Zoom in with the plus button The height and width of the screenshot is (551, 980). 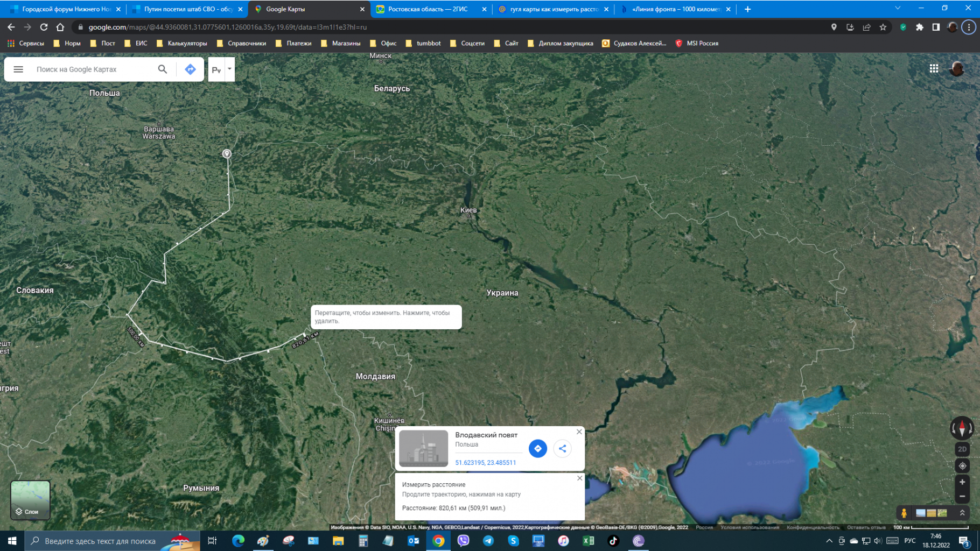962,482
